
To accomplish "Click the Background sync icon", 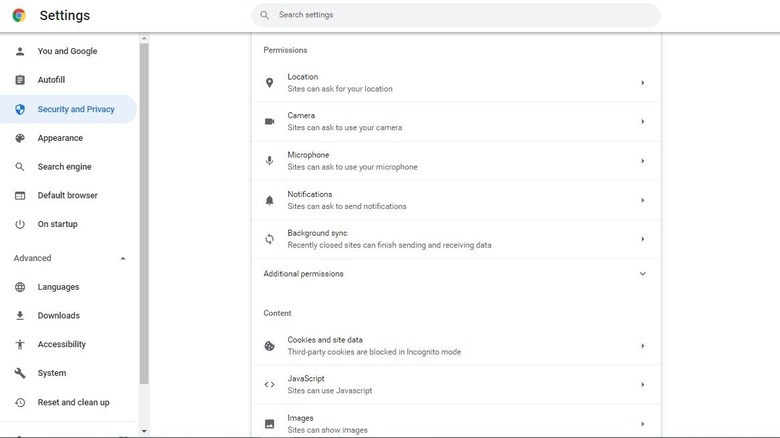I will (x=269, y=239).
